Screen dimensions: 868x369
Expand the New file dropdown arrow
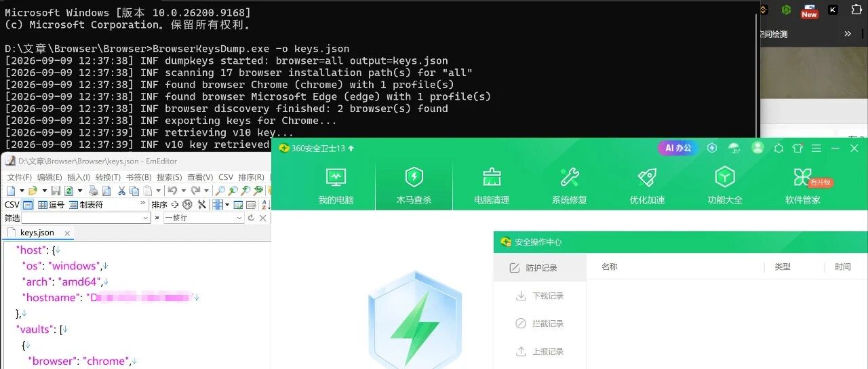[x=22, y=191]
